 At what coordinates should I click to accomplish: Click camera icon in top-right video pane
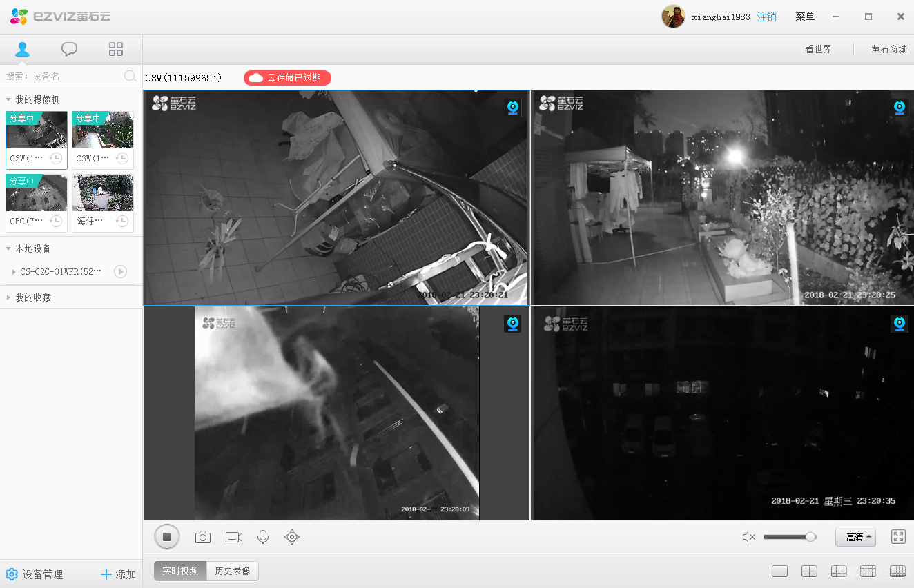click(x=900, y=108)
